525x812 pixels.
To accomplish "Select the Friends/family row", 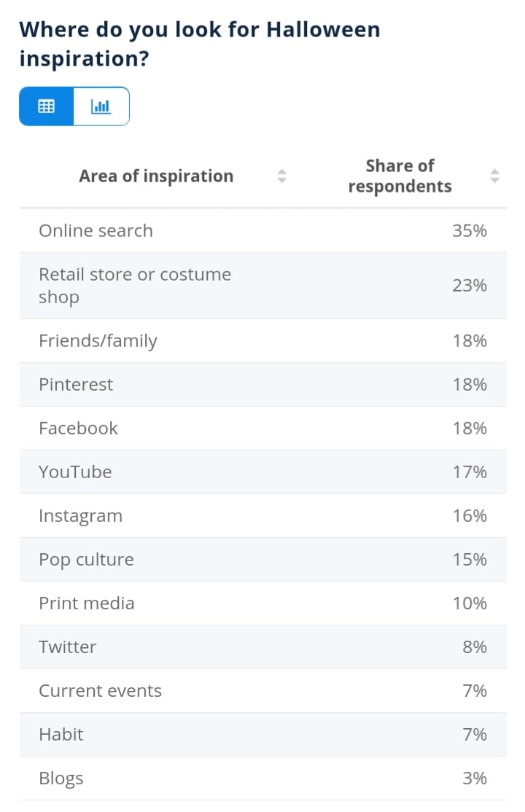I will 263,340.
